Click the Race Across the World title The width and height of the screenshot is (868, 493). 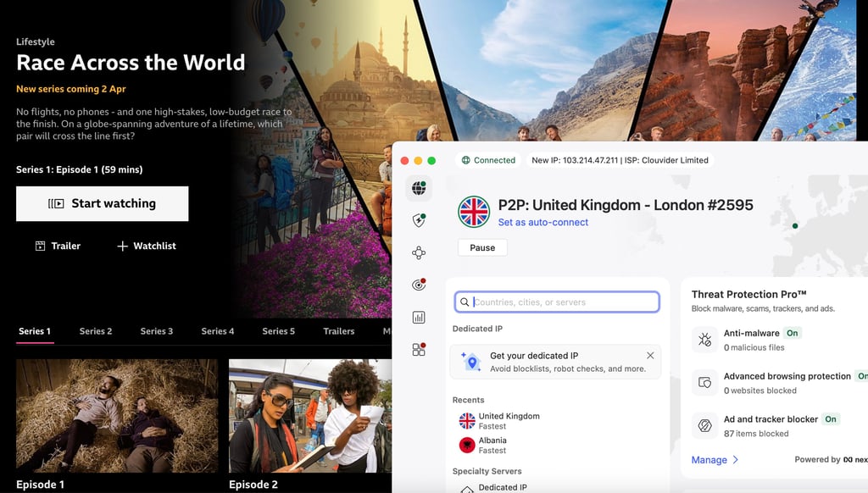(131, 63)
